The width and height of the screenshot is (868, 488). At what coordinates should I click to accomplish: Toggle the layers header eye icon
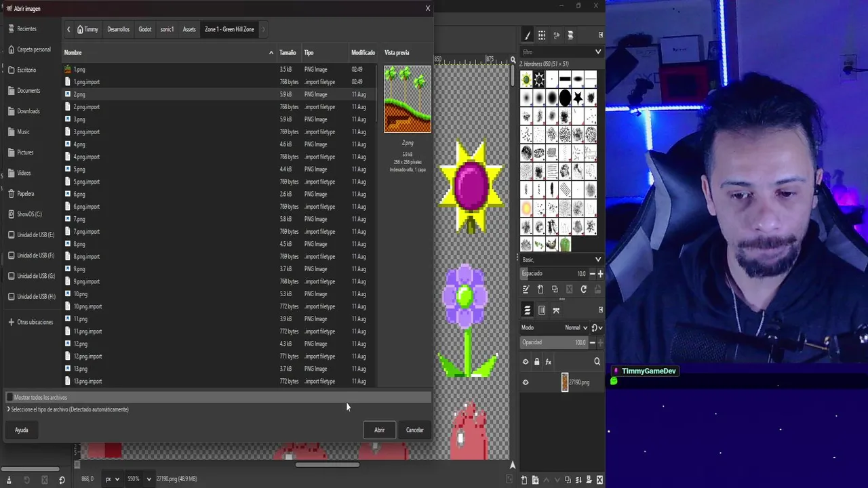[526, 362]
